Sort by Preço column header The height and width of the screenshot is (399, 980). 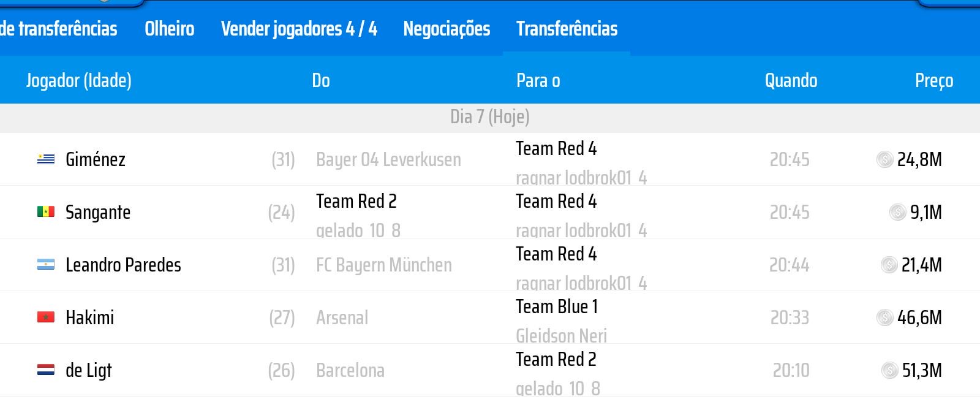pyautogui.click(x=933, y=80)
